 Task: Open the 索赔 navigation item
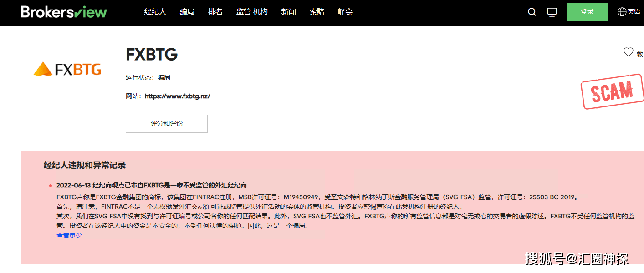tap(317, 12)
